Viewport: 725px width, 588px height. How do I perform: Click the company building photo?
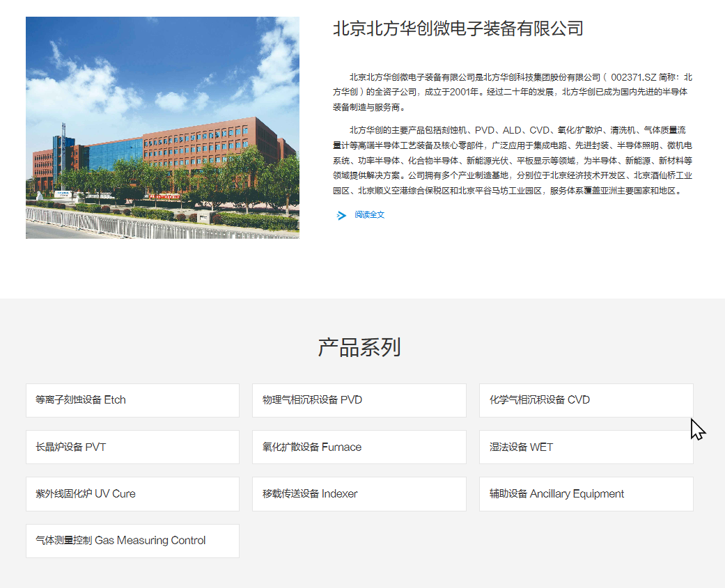click(162, 127)
